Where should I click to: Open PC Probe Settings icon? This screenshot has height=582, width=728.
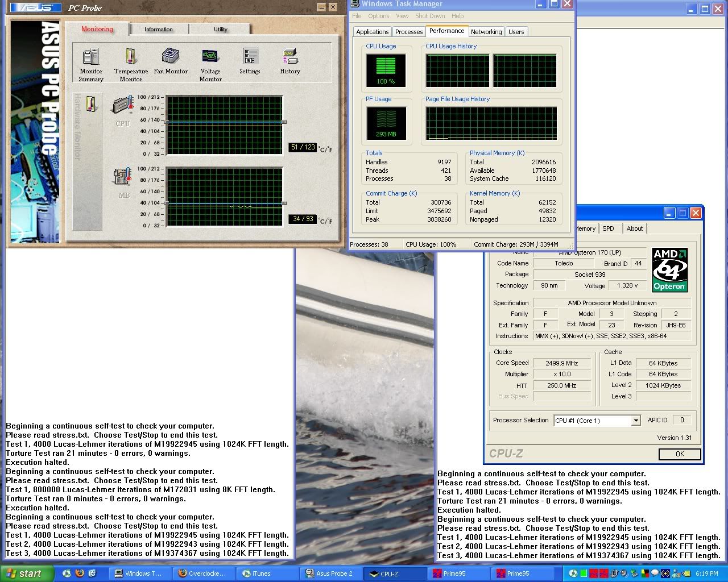click(x=250, y=61)
